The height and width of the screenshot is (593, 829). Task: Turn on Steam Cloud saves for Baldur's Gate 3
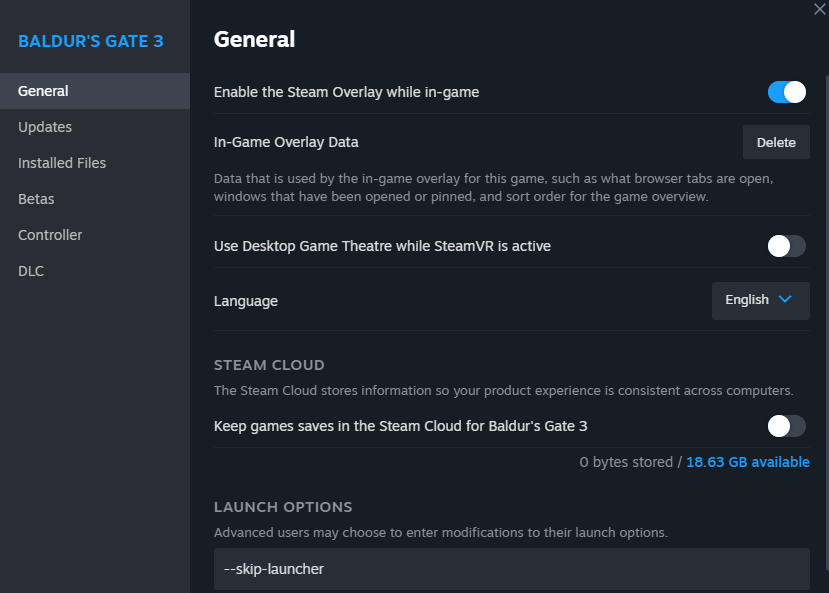786,426
